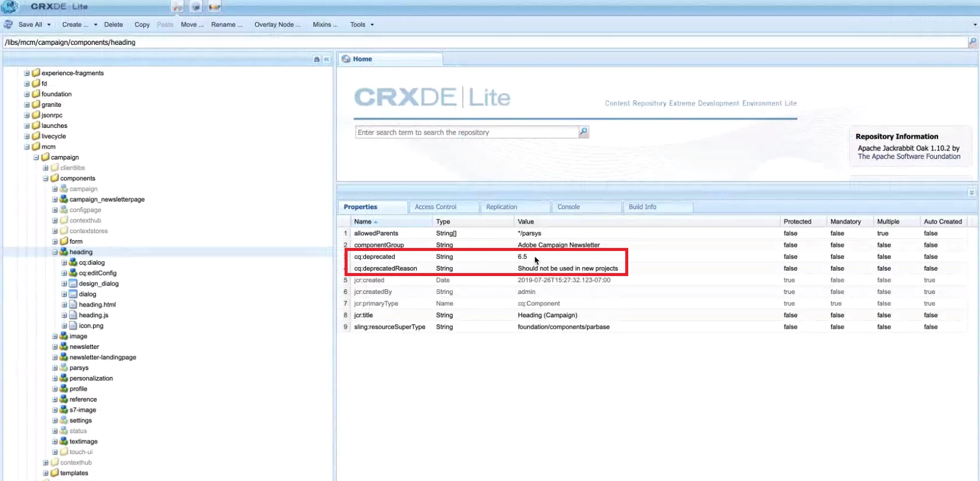Viewport: 980px width, 481px height.
Task: Select the profile component icon
Action: (63, 388)
